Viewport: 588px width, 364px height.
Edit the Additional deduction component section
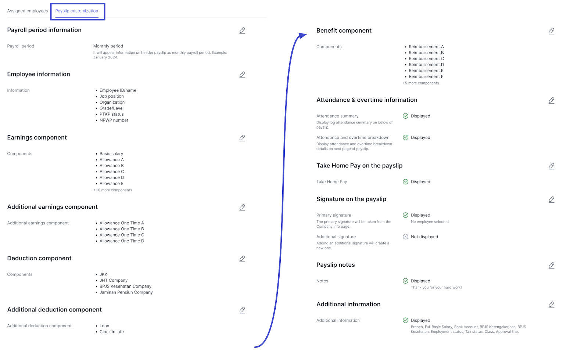(x=242, y=310)
